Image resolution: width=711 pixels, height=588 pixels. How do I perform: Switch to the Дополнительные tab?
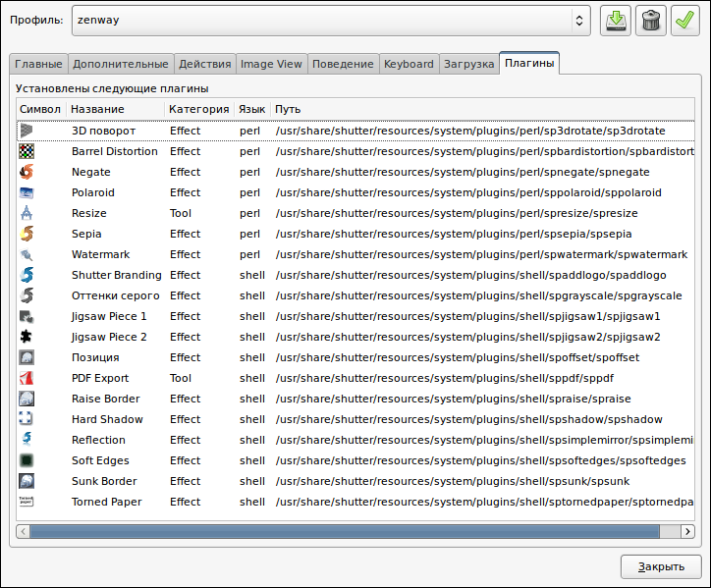click(x=121, y=64)
